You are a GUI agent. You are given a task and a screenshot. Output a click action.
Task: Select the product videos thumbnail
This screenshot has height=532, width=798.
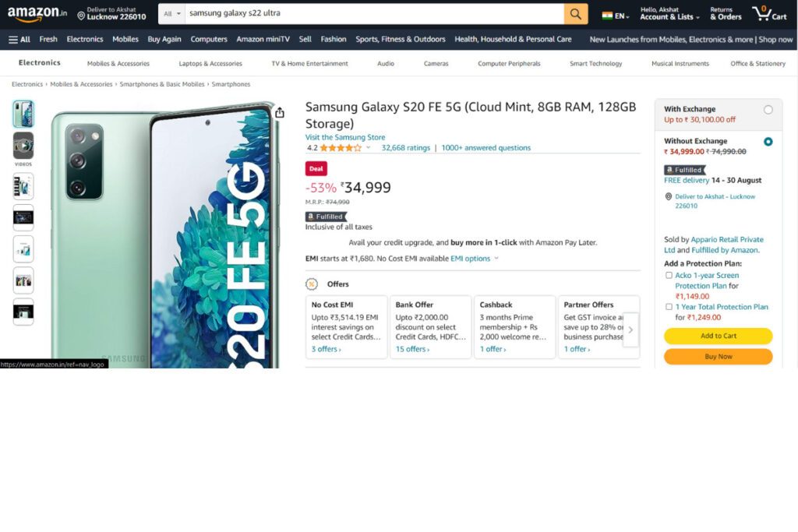(23, 146)
